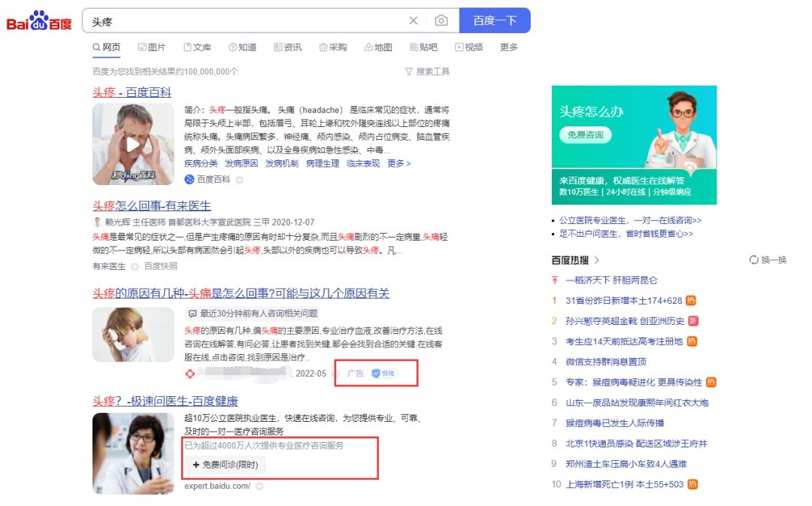Clear the search box with X icon
This screenshot has width=812, height=506.
click(413, 21)
